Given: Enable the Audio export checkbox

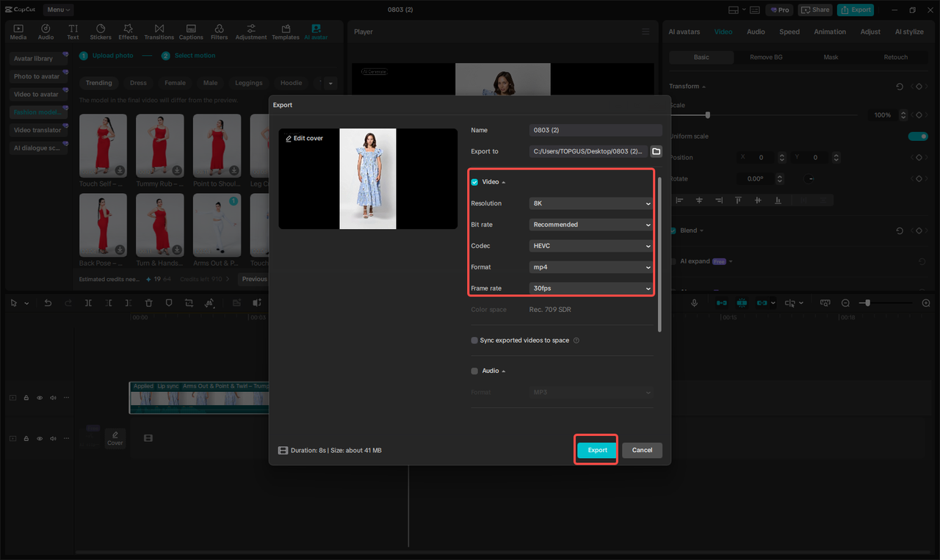Looking at the screenshot, I should click(x=474, y=371).
